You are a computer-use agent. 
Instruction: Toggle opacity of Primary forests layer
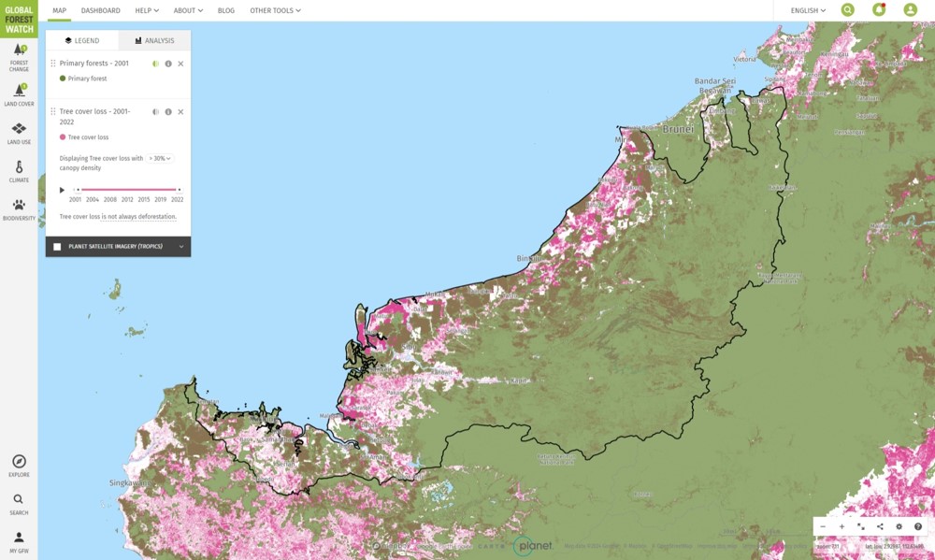(x=156, y=64)
